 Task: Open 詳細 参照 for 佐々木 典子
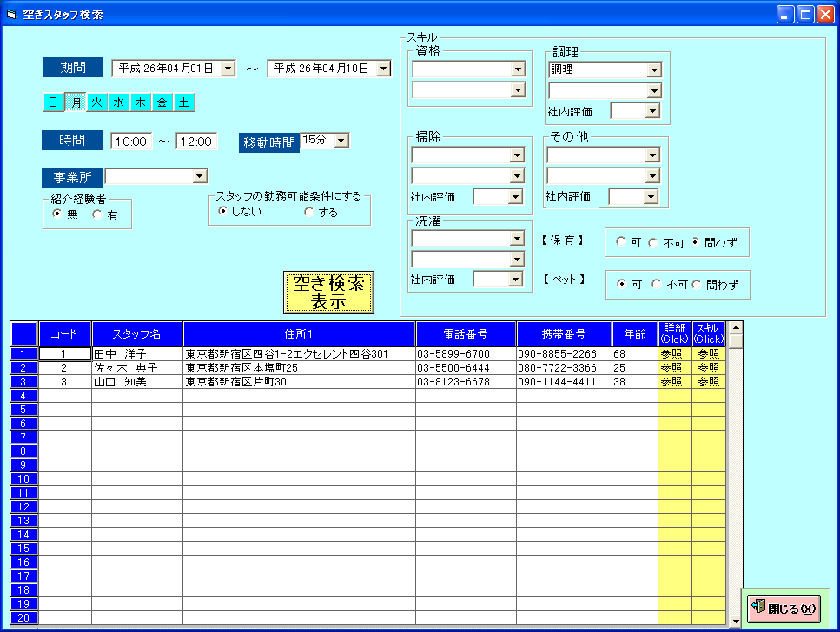point(674,368)
